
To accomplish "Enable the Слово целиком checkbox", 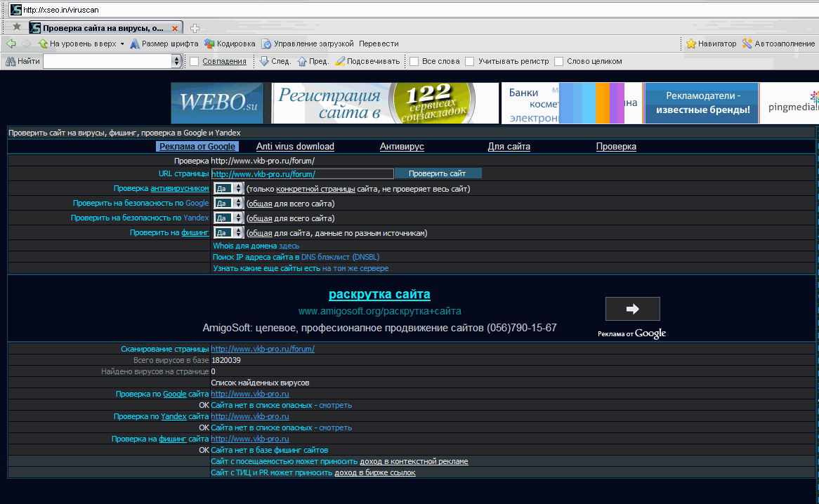I will coord(558,62).
